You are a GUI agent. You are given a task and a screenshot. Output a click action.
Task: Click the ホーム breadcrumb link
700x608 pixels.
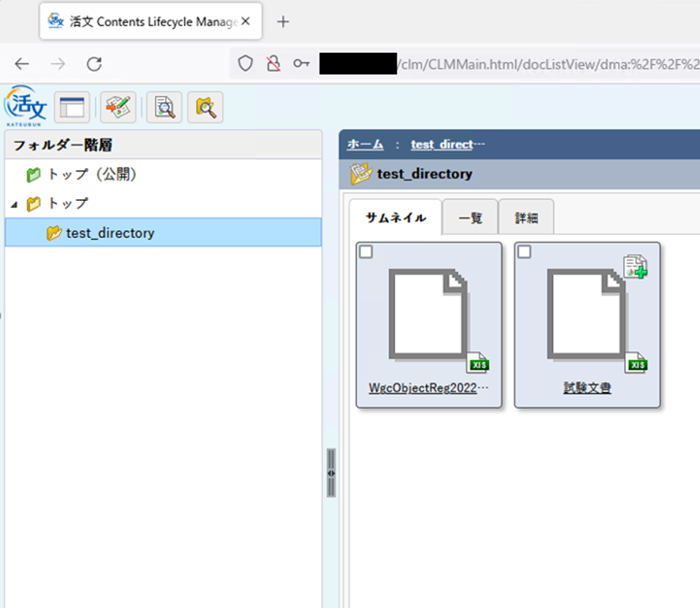(365, 144)
